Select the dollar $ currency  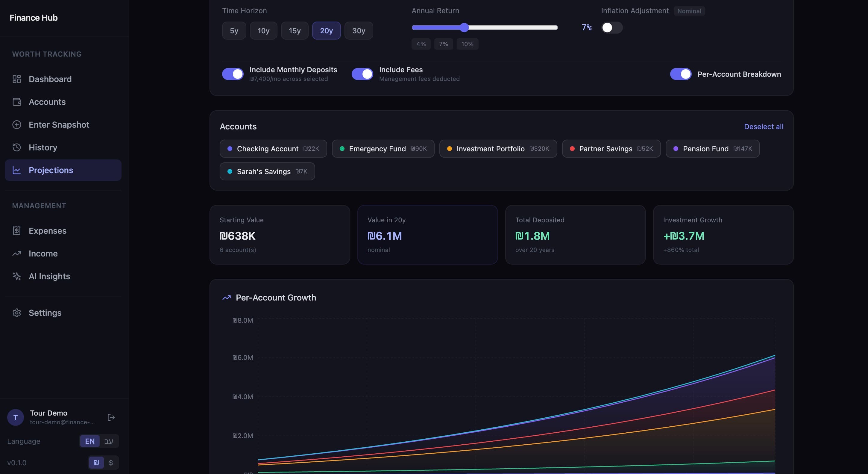point(111,463)
